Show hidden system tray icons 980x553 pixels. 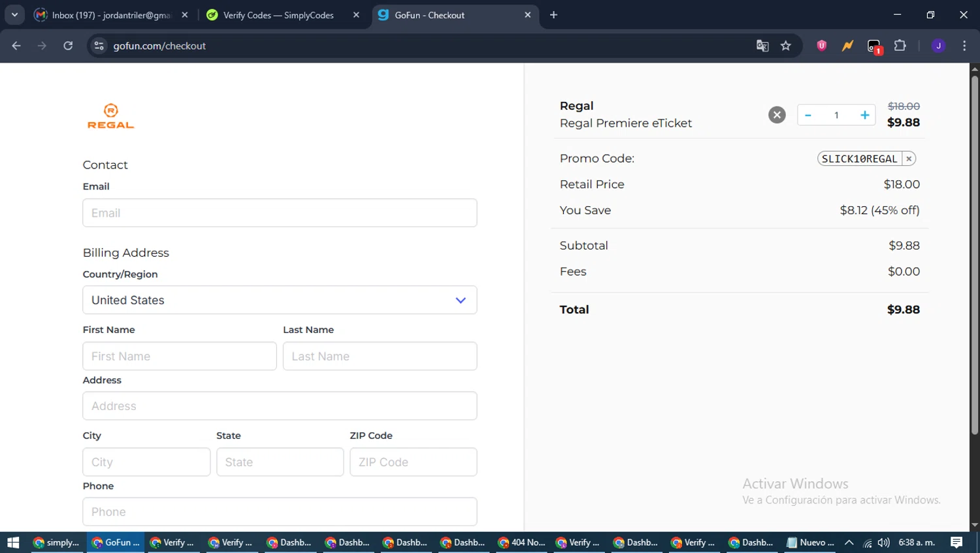[849, 543]
